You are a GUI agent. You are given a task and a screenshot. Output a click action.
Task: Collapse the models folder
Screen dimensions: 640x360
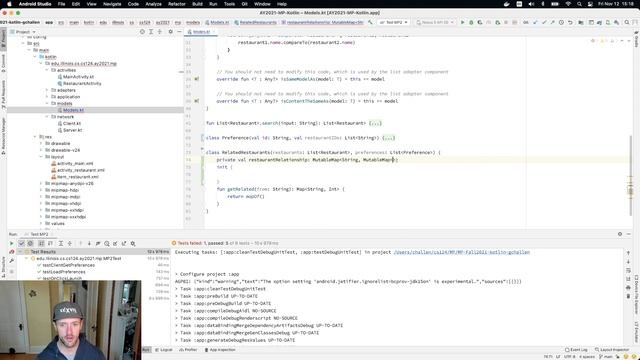47,103
